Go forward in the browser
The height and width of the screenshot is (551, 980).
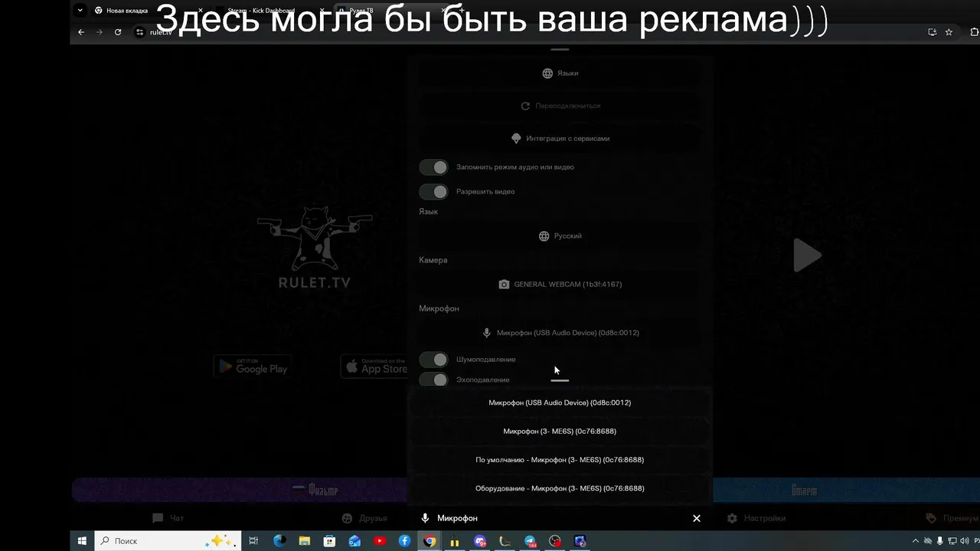(x=100, y=32)
